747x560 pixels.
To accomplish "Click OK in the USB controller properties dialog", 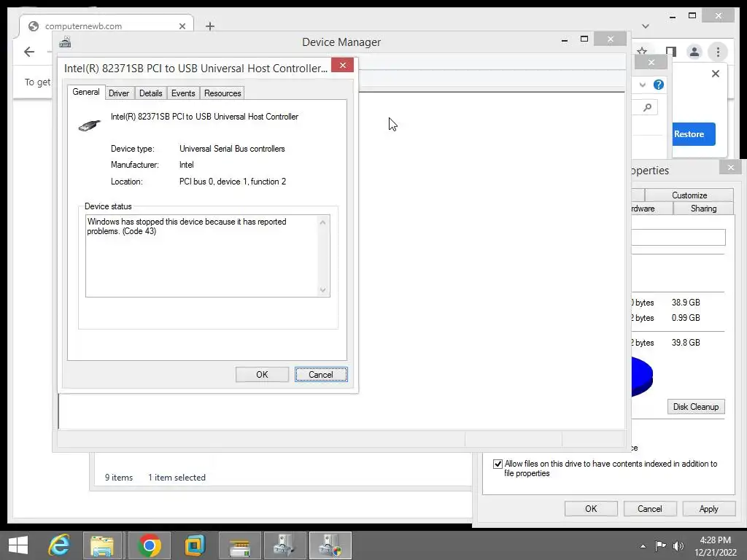I will 262,374.
